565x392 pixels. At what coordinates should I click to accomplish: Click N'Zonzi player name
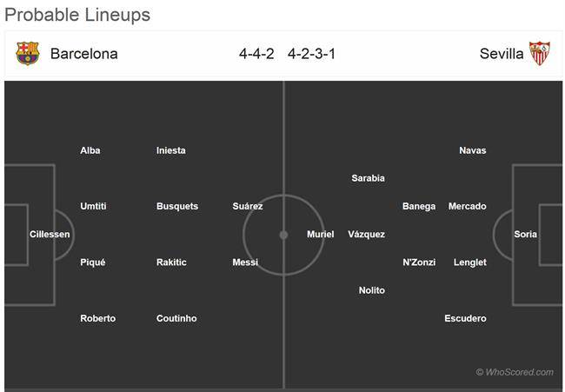(419, 262)
